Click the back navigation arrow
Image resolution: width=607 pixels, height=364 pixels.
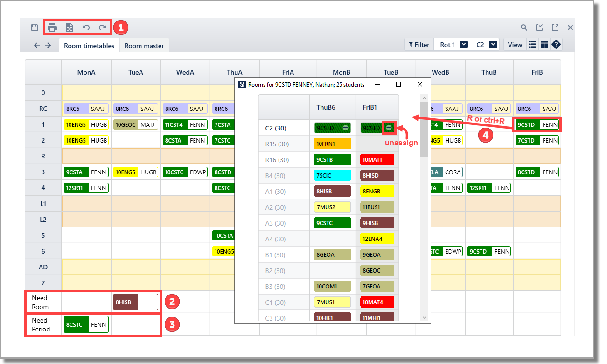click(37, 45)
